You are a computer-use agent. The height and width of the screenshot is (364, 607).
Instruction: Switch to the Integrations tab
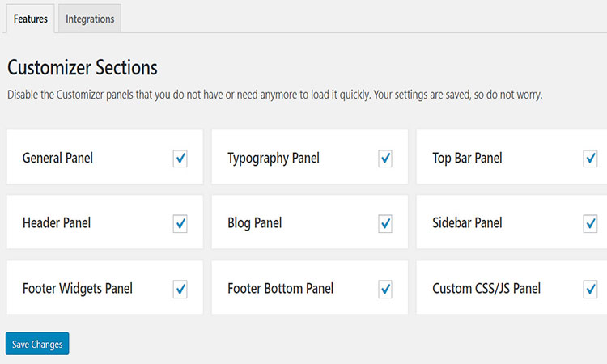[x=90, y=19]
